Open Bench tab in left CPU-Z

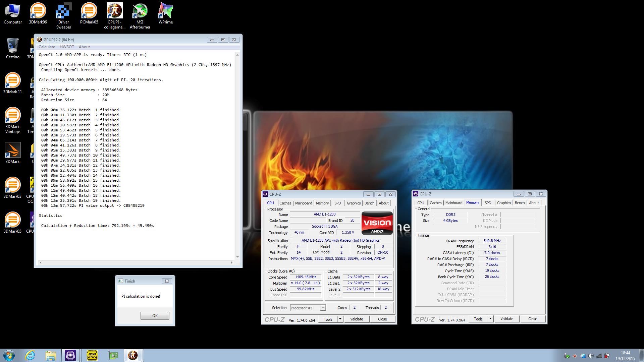click(x=369, y=203)
